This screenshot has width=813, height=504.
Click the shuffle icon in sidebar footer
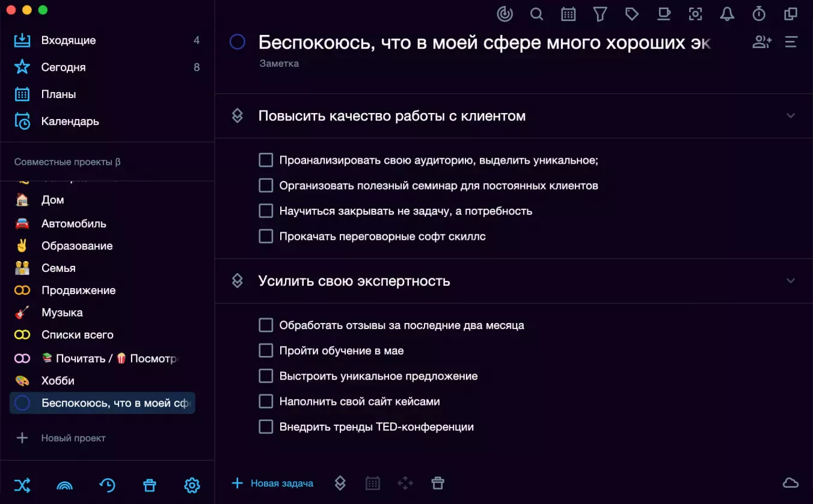click(22, 485)
